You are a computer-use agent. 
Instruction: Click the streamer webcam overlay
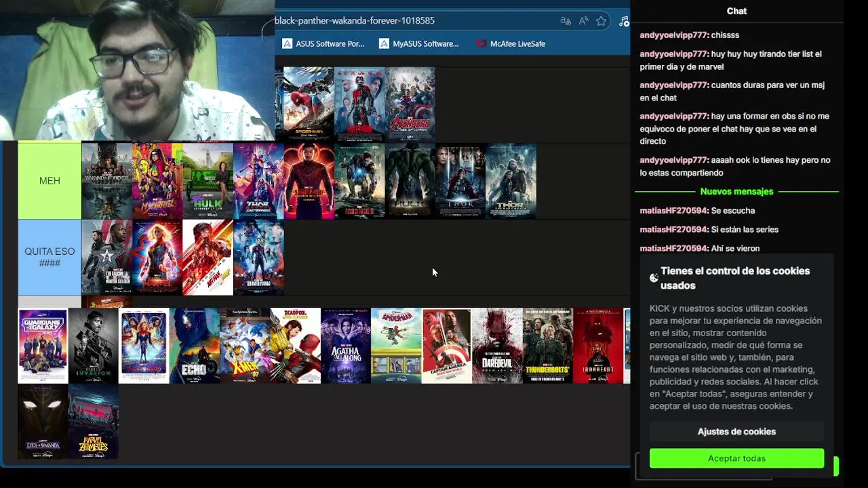(137, 70)
